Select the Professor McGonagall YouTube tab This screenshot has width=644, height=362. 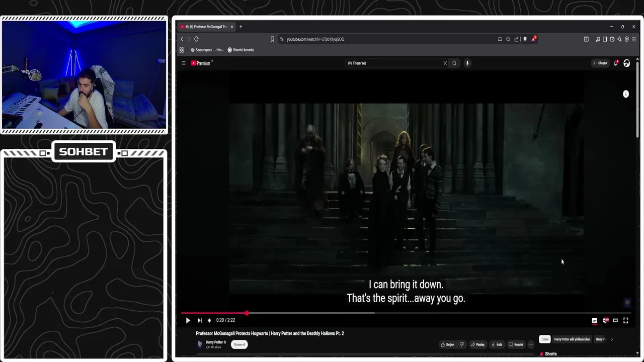[x=207, y=27]
